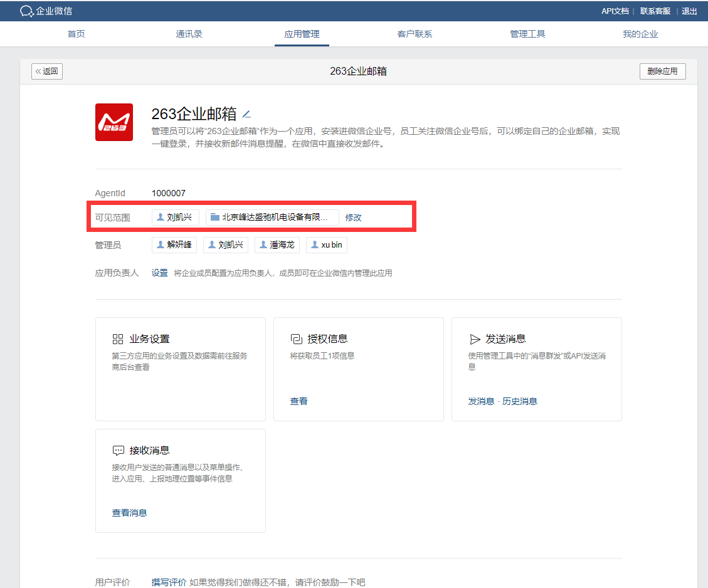Click the 查看消息 link
The image size is (708, 588).
130,513
